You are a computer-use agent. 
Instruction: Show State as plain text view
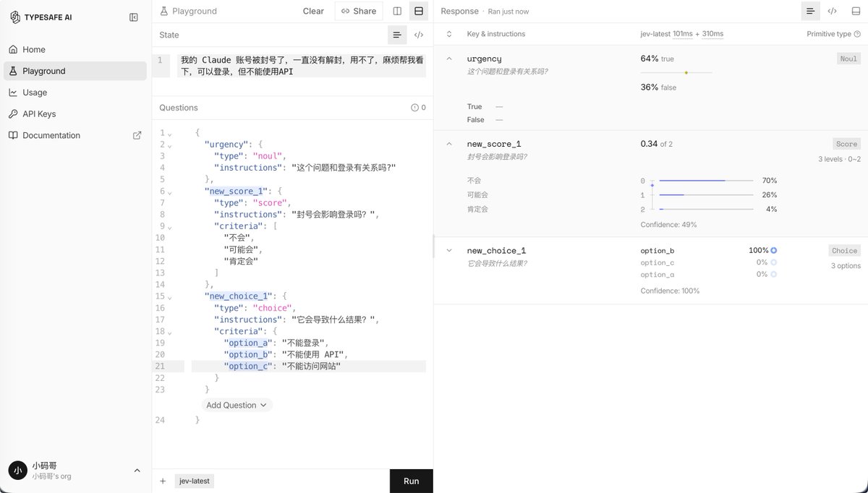click(x=396, y=35)
